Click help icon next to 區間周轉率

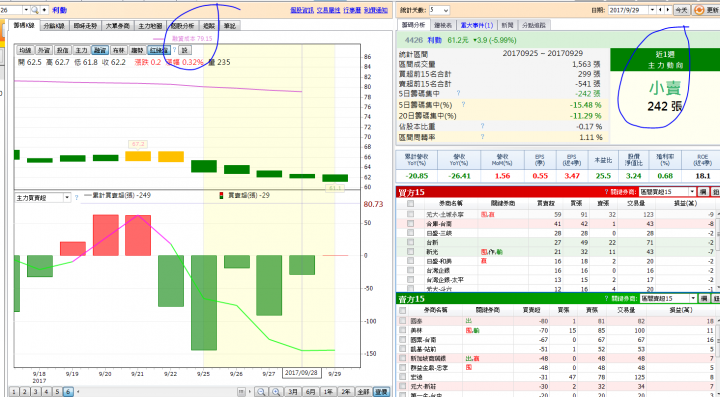pyautogui.click(x=483, y=137)
